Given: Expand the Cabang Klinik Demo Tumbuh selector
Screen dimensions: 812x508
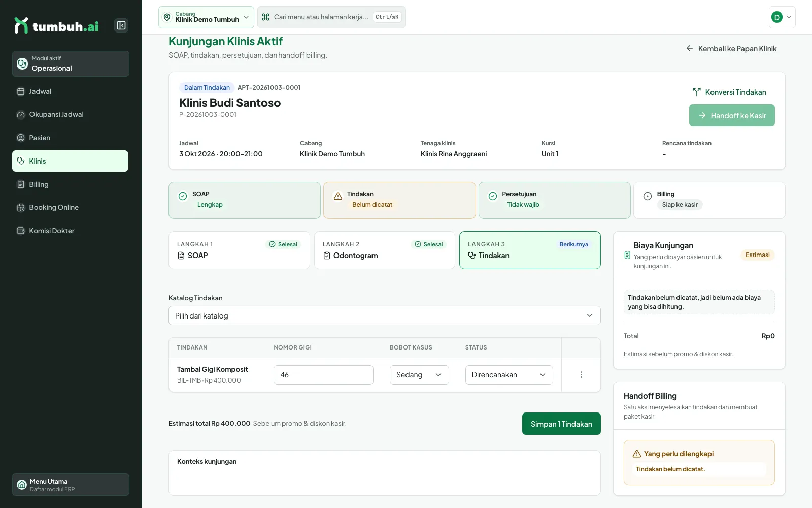Looking at the screenshot, I should [x=206, y=17].
